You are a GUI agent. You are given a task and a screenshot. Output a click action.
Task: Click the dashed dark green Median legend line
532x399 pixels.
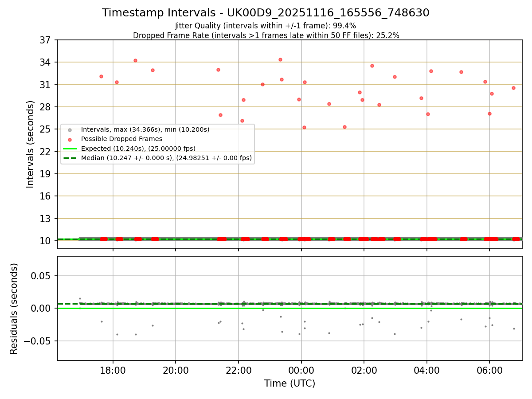[70, 158]
